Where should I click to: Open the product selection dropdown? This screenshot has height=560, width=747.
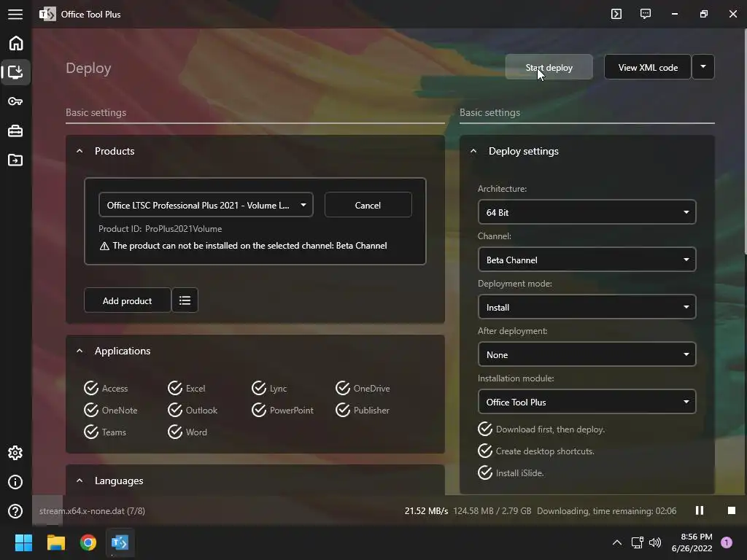coord(206,205)
